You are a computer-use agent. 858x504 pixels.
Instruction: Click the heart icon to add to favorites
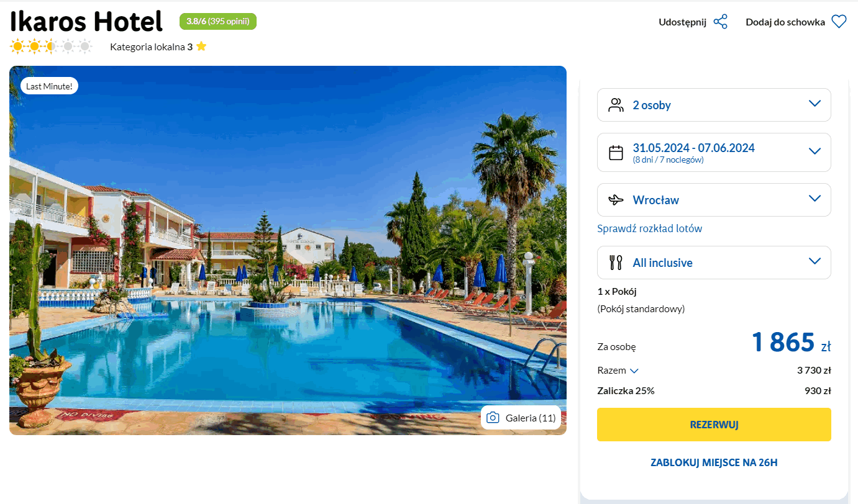coord(839,22)
